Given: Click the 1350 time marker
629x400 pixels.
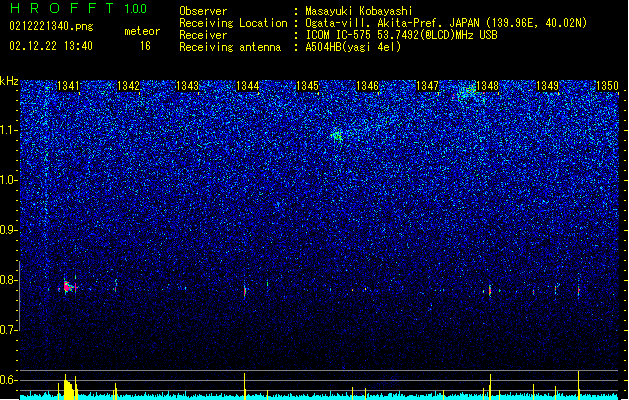Looking at the screenshot, I should [607, 86].
